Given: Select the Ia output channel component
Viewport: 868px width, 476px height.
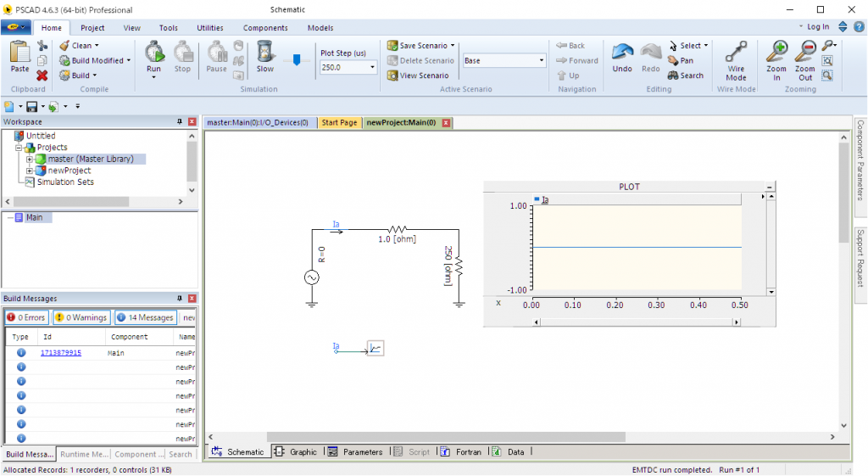Looking at the screenshot, I should pyautogui.click(x=376, y=349).
